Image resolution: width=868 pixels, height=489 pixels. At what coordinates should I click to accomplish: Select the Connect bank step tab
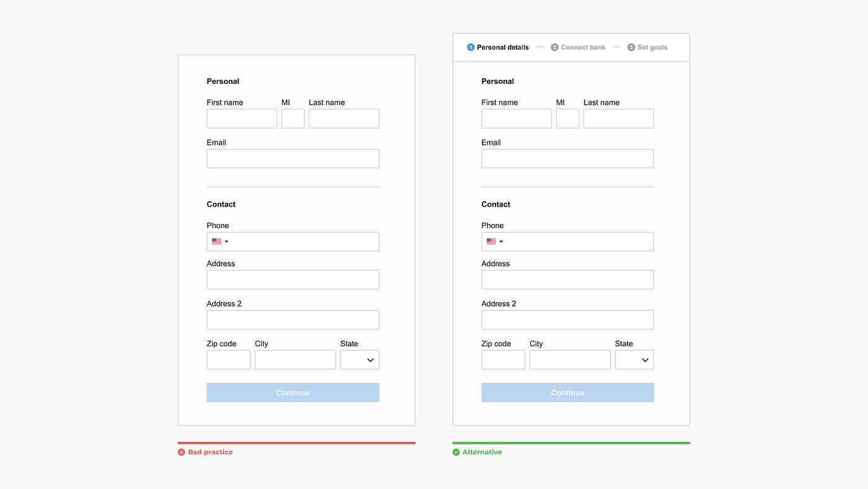(578, 47)
